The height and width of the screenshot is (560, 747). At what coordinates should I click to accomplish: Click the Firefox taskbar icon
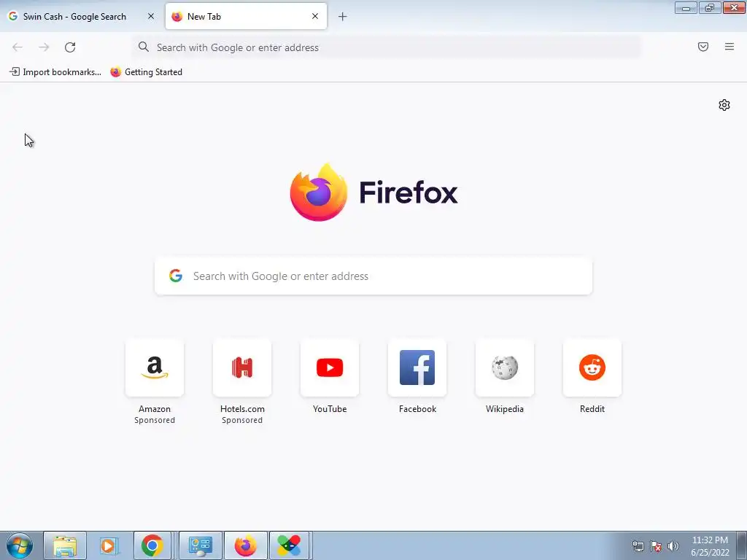pyautogui.click(x=245, y=545)
